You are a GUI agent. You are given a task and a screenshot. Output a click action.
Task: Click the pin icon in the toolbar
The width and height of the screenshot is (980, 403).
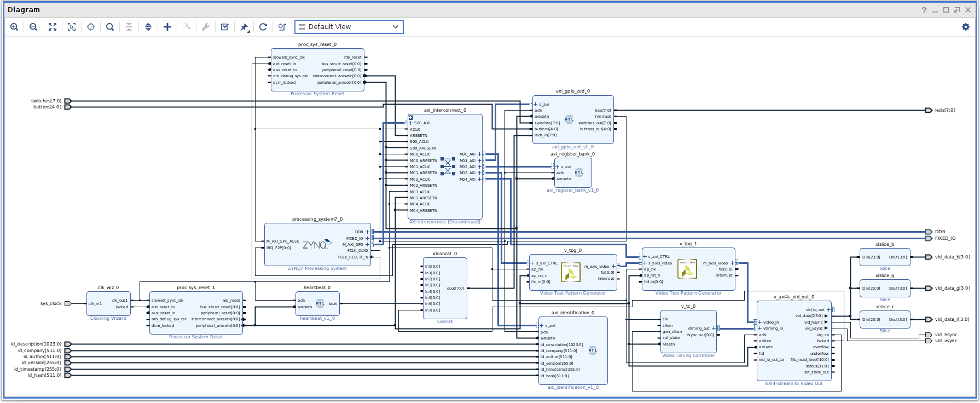click(x=244, y=27)
